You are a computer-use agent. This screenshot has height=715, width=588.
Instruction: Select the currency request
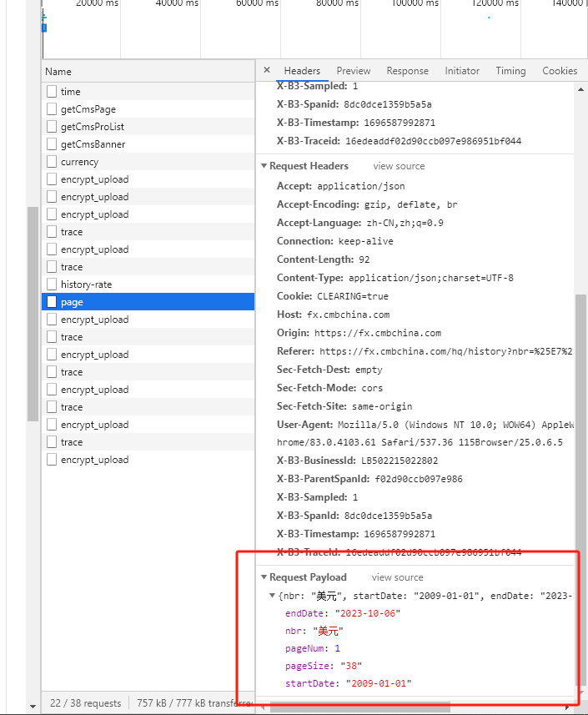point(148,162)
